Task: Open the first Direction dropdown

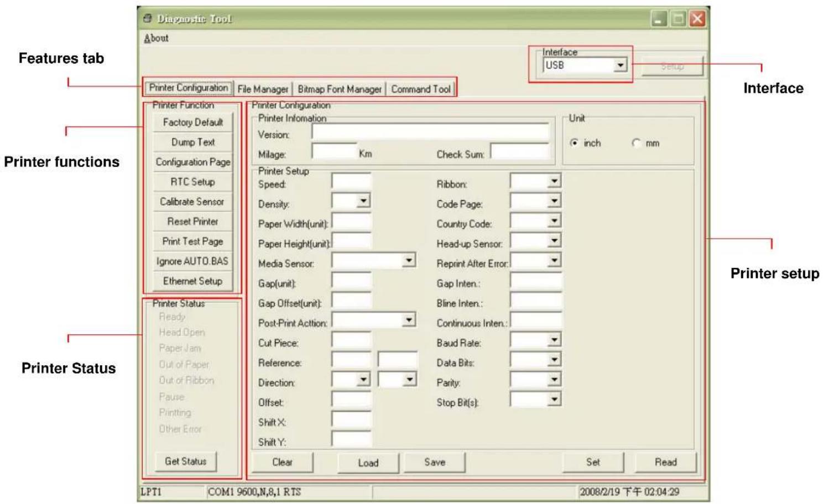Action: [x=363, y=379]
